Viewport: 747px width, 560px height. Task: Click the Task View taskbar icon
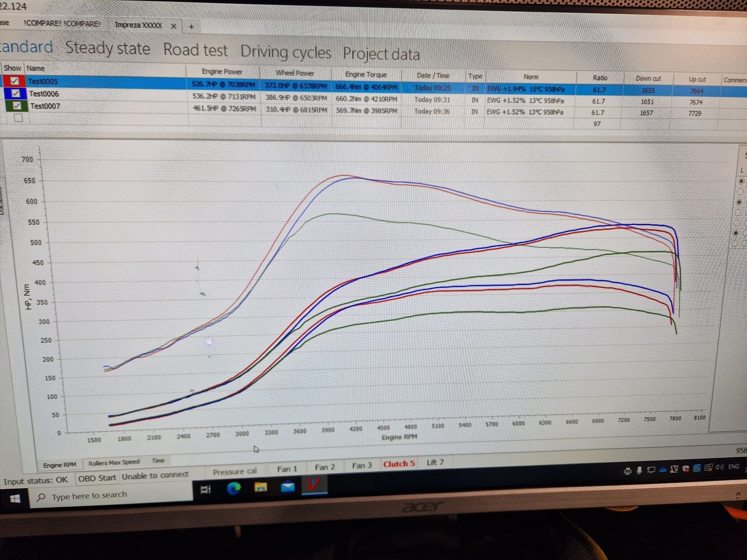(x=205, y=489)
